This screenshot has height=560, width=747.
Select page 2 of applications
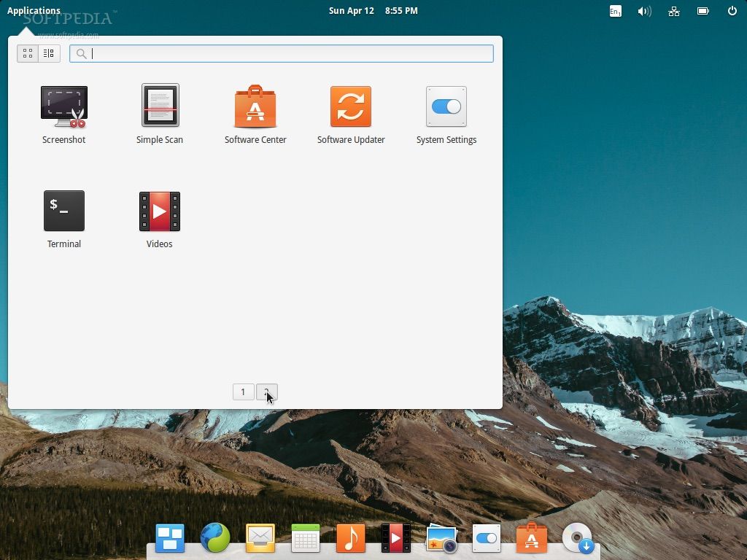tap(267, 392)
